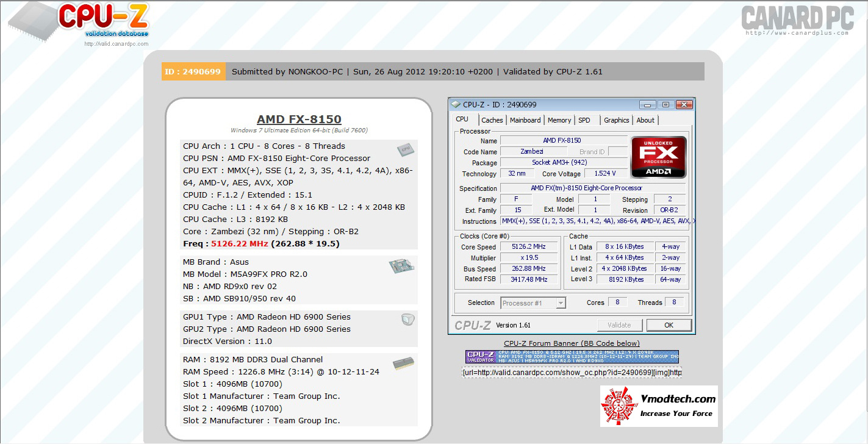
Task: Click the Instructions field in CPU-Z window
Action: click(x=597, y=221)
